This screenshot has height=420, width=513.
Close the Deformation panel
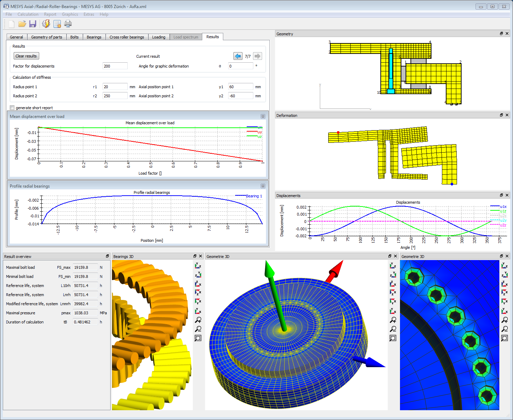(x=507, y=115)
